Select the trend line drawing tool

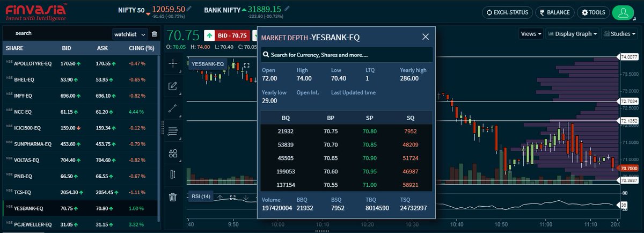coord(173,108)
